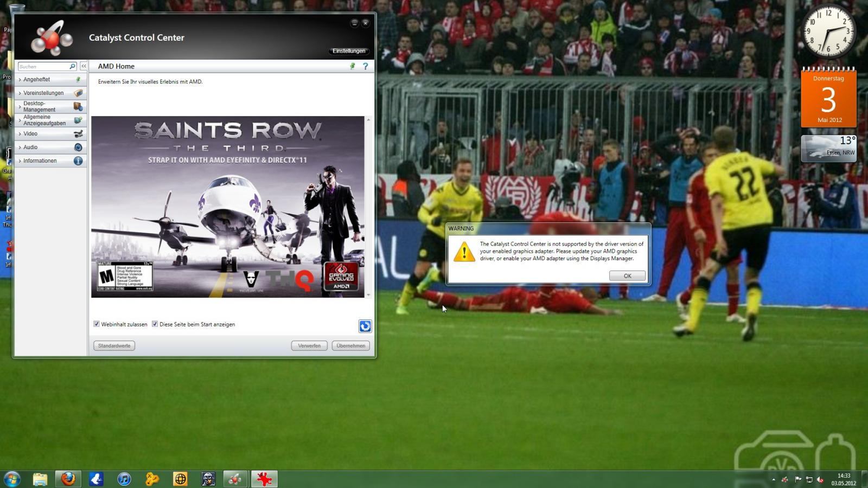Expand the Allgemeine Anzeigeaufgaben chevron
Screen dimensions: 868x488
click(x=20, y=120)
